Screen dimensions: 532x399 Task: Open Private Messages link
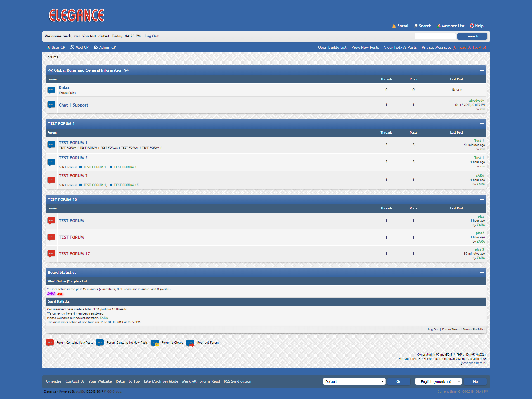436,47
